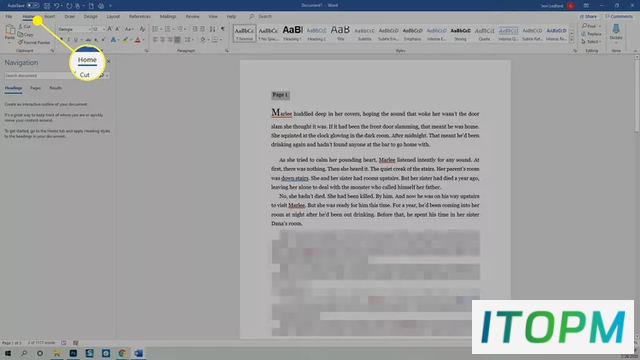Apply italic formatting with the I icon
Viewport: 640px width, 360px height.
[68, 40]
